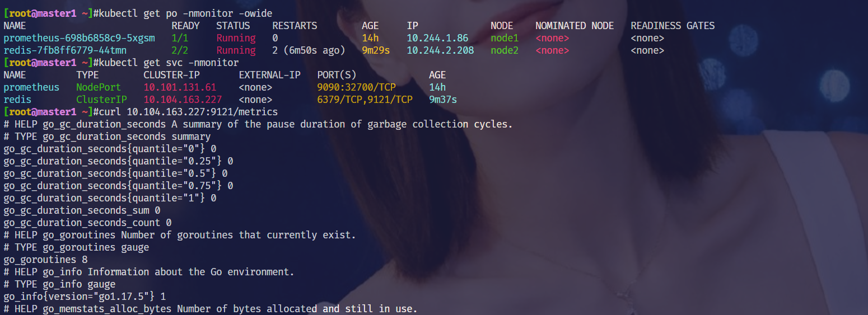Click node2 in the NODE column
The image size is (868, 315).
tap(505, 50)
